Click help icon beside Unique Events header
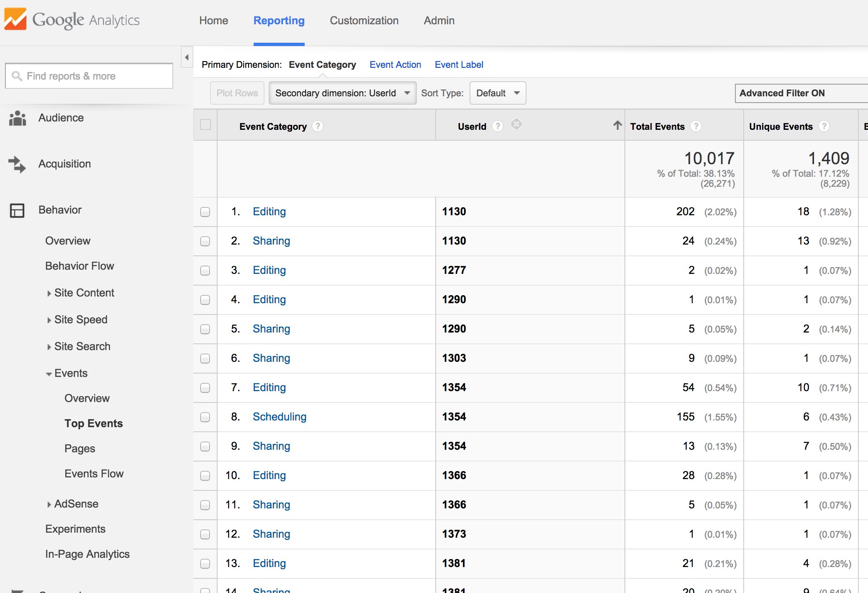868x593 pixels. 824,126
